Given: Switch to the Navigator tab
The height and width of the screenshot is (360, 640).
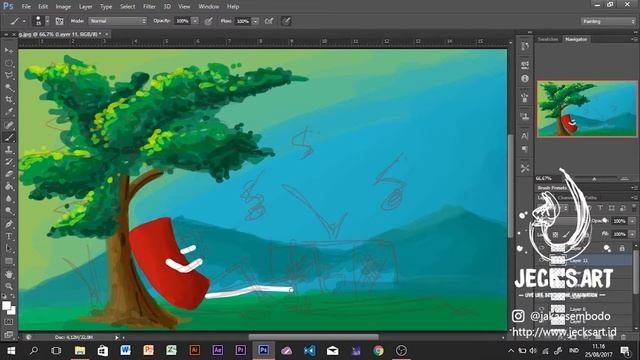Looking at the screenshot, I should tap(576, 39).
